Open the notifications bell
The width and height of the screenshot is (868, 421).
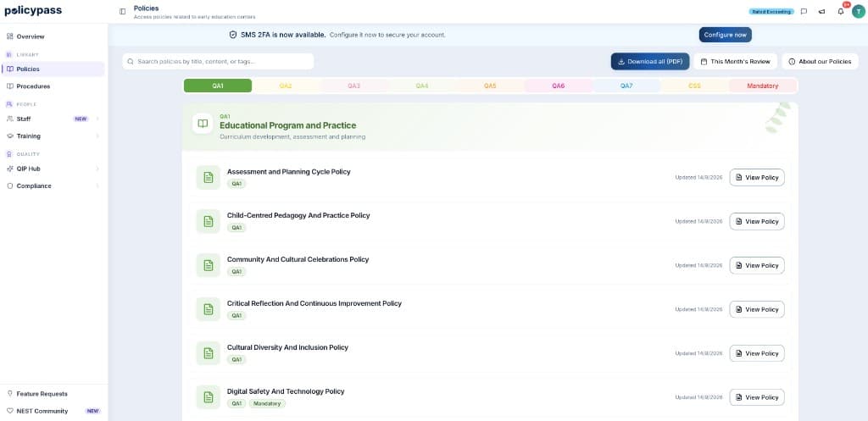tap(840, 12)
